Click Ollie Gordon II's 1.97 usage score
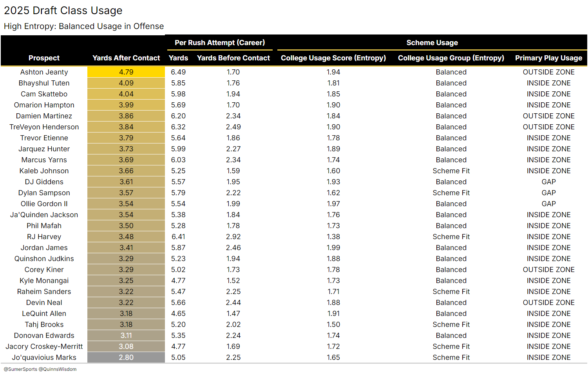Image resolution: width=588 pixels, height=372 pixels. coord(333,204)
